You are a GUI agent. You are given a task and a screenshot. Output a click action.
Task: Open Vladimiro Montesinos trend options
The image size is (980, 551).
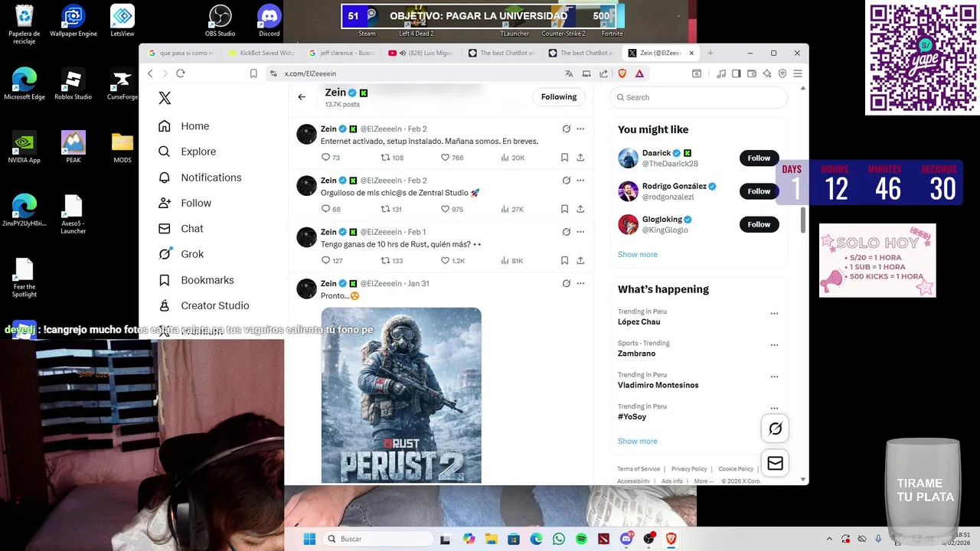pos(774,377)
